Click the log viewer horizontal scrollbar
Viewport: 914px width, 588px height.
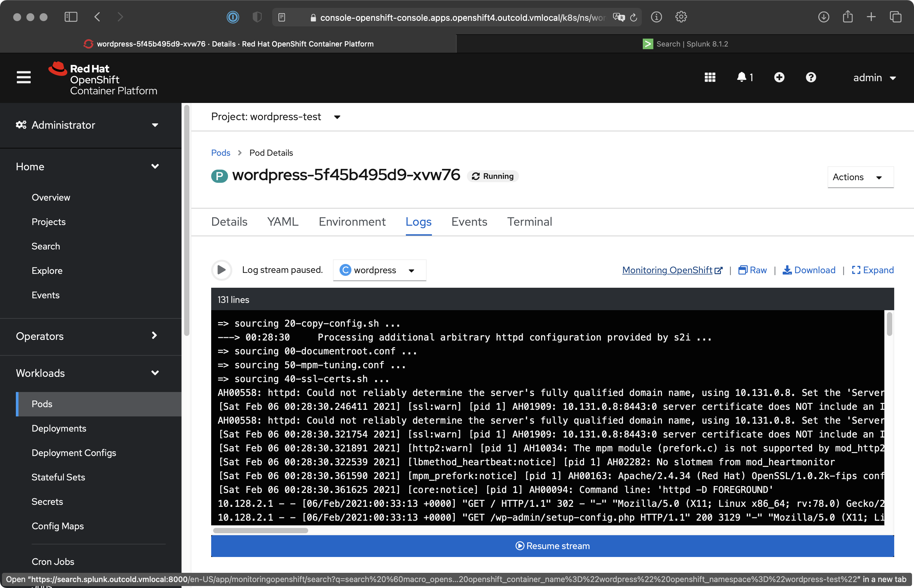point(260,530)
